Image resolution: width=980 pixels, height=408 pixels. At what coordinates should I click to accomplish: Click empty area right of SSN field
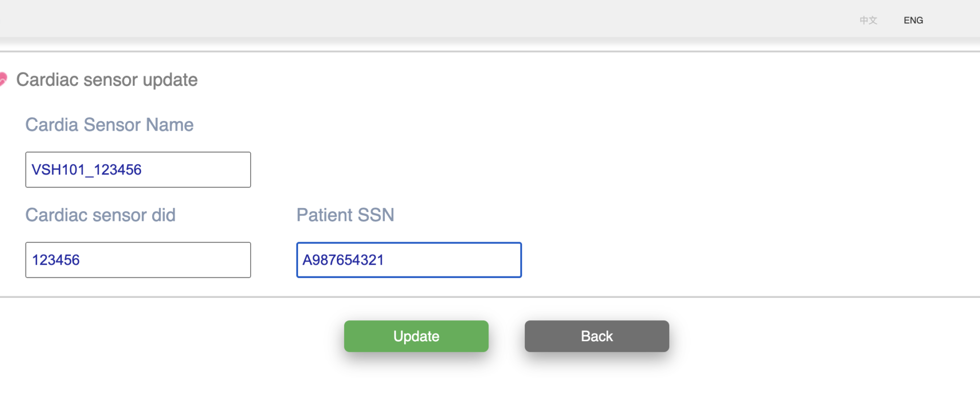tap(740, 260)
